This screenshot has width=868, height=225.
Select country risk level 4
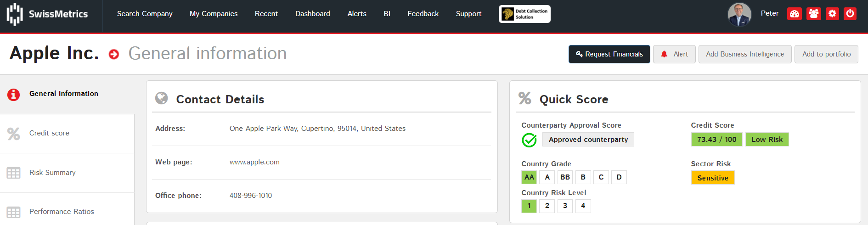tap(583, 206)
